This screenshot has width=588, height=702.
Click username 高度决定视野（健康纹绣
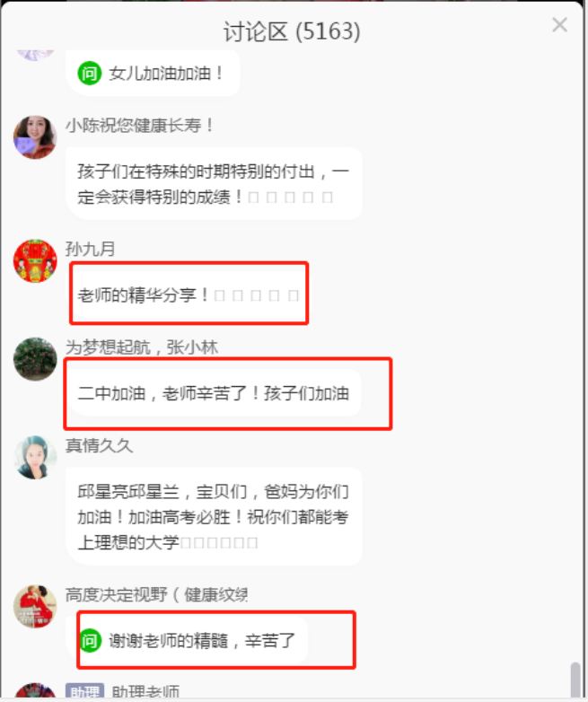coord(157,594)
